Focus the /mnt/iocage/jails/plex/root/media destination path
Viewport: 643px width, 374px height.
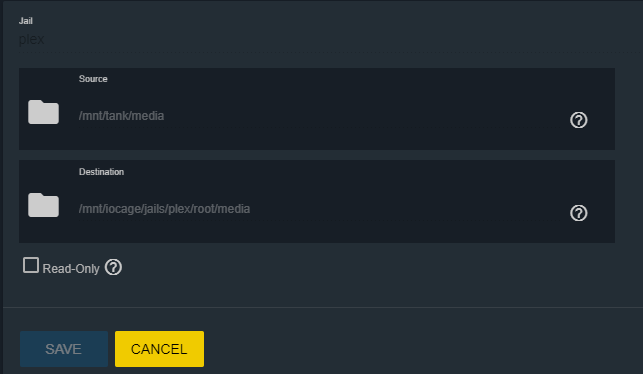click(x=320, y=209)
